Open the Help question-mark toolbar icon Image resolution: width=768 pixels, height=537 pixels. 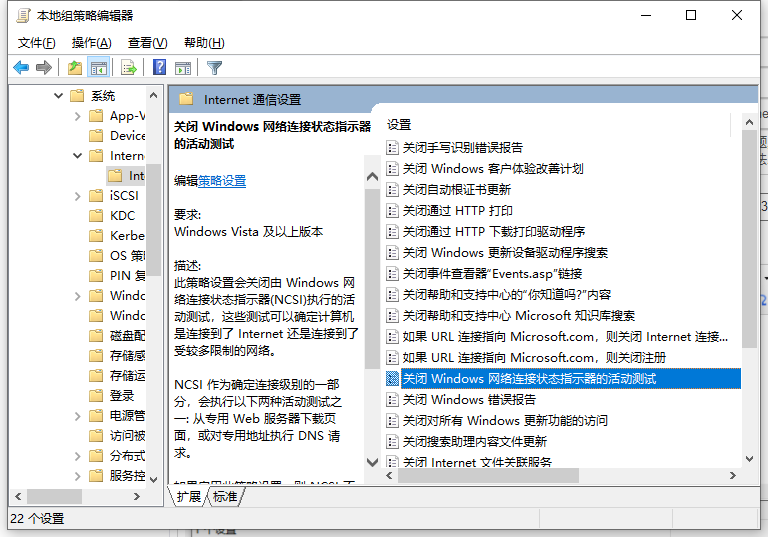tap(159, 67)
